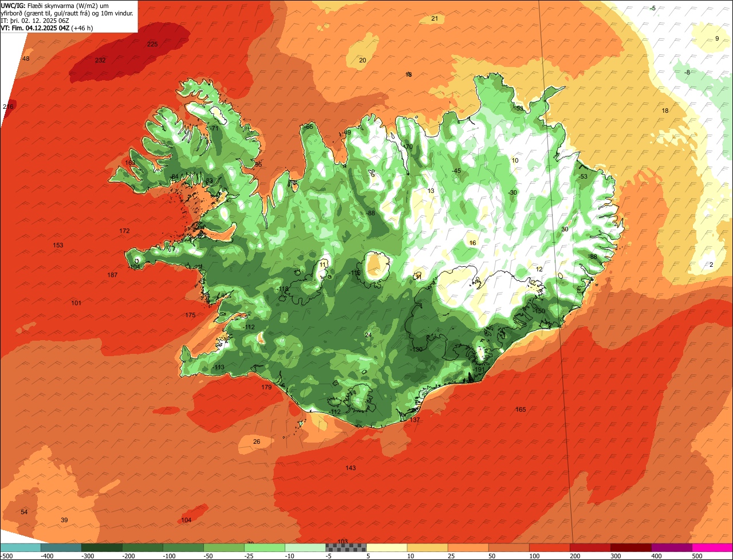Click the map value 153 west of Iceland

58,245
